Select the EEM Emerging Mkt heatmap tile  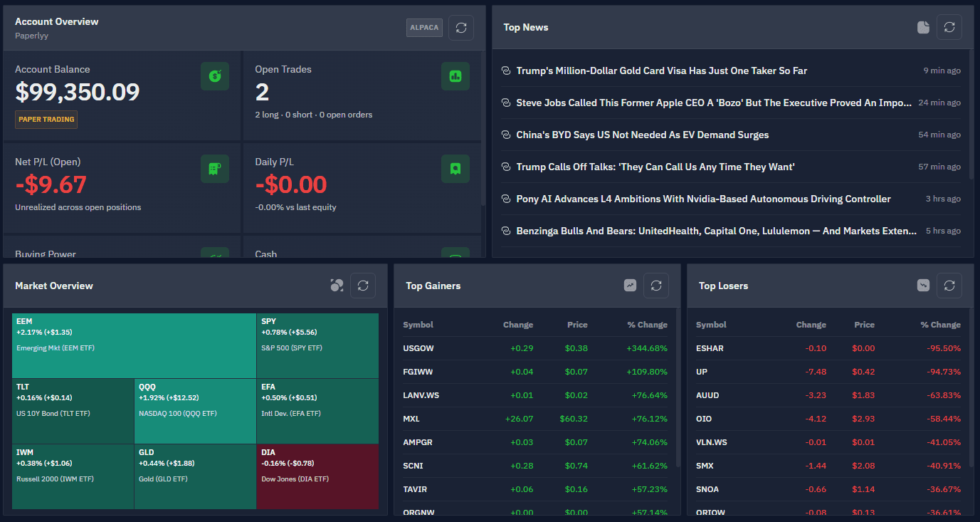[135, 346]
